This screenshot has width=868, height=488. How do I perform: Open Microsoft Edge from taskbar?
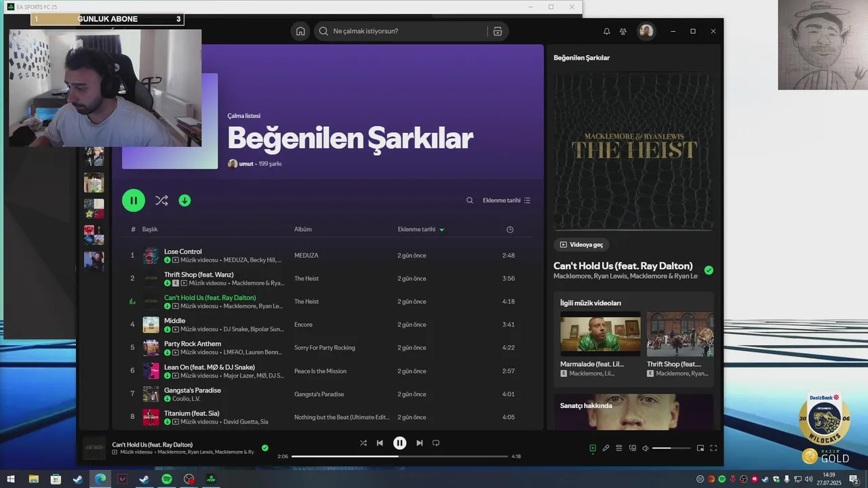click(100, 479)
